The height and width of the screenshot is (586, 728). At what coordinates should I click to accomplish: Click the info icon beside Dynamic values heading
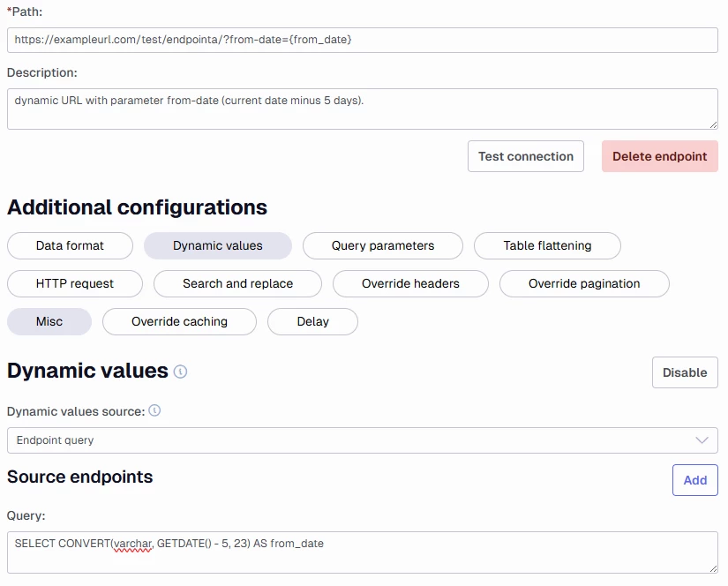coord(180,372)
